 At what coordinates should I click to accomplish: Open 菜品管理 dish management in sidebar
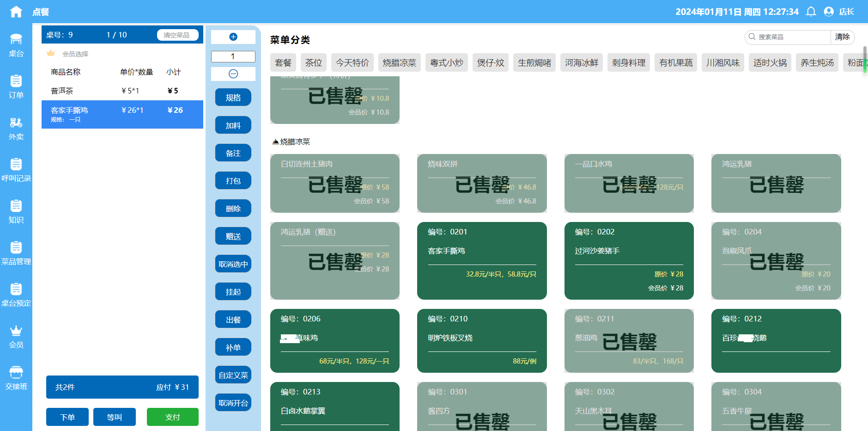click(16, 253)
